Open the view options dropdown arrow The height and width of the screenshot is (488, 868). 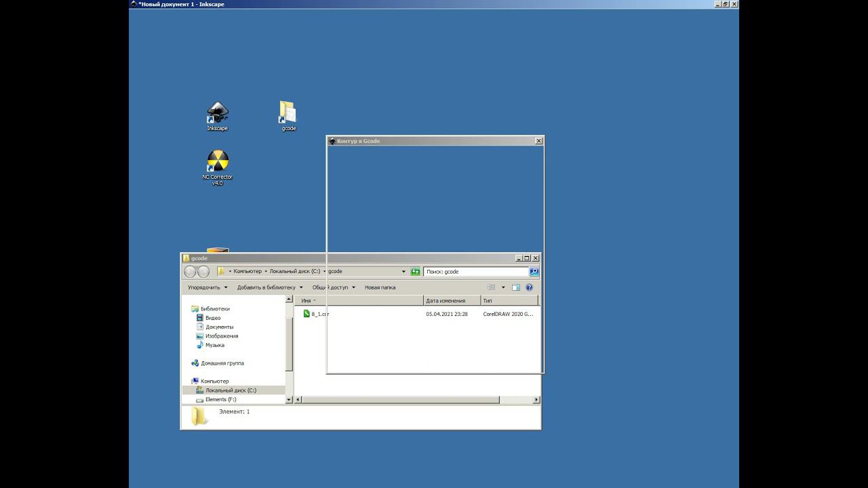[x=503, y=287]
